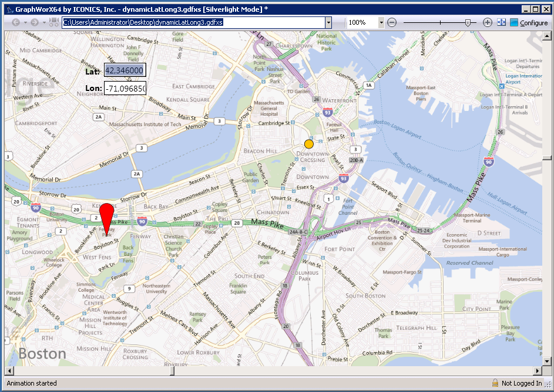Image resolution: width=554 pixels, height=392 pixels.
Task: Click the route 1A shield near Callahan Tunnel
Action: point(369,86)
